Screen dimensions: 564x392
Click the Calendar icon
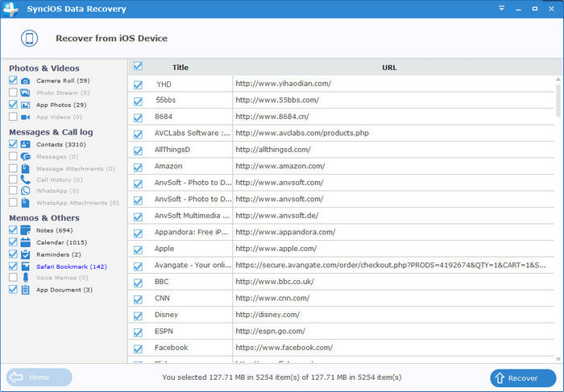tap(25, 242)
